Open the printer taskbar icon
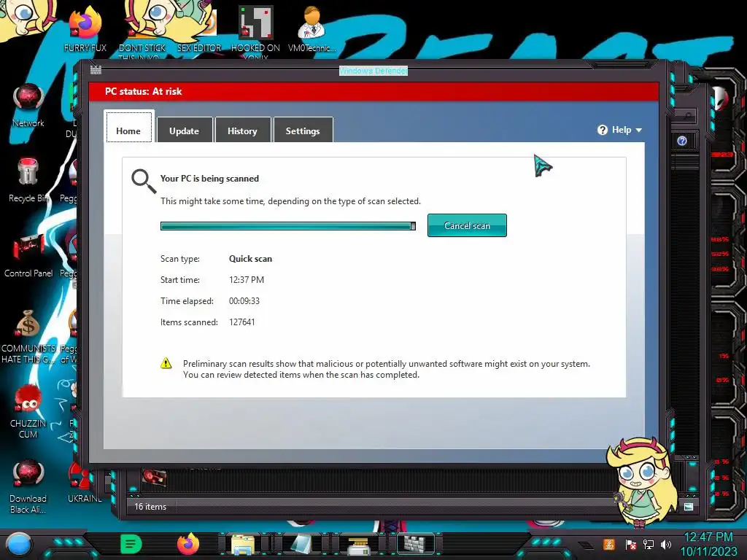Viewport: 747px width, 560px height. point(358,545)
